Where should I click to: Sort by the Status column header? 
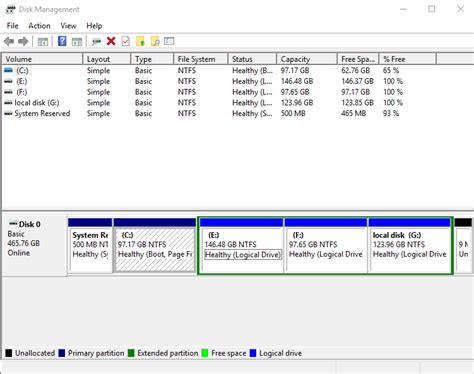pos(252,59)
